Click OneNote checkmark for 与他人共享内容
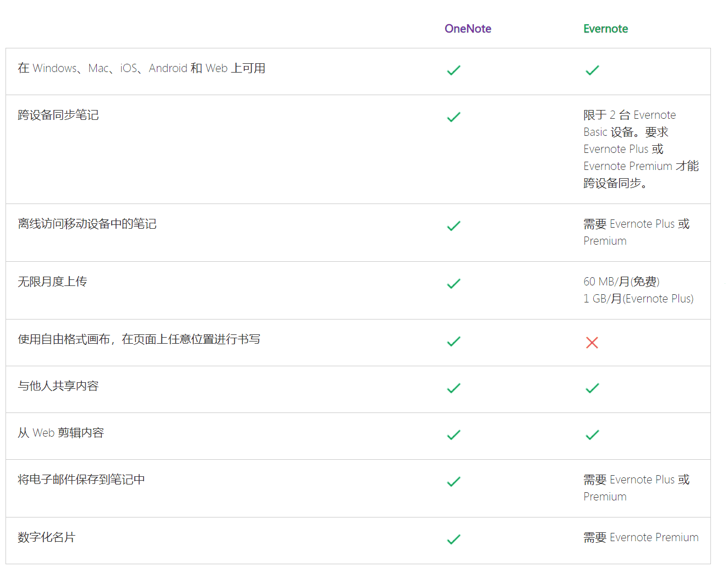 point(453,388)
